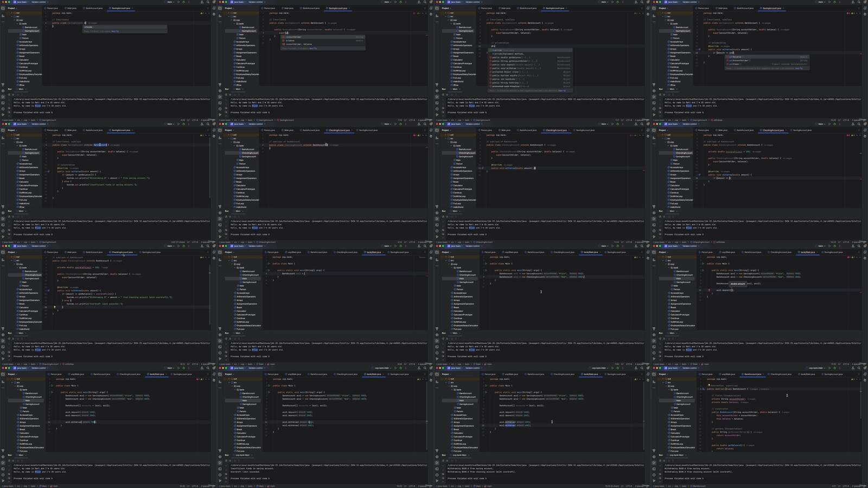Select 'extends' suggestion in the completion popup

(x=125, y=27)
